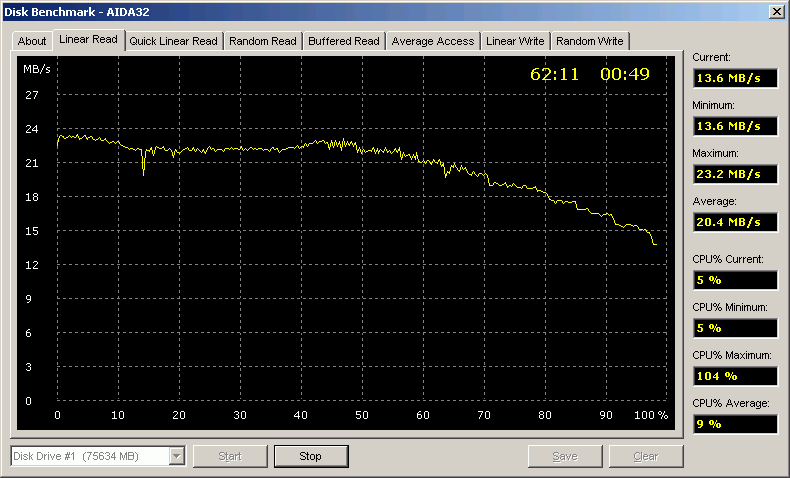The height and width of the screenshot is (478, 790).
Task: Click the Save button
Action: point(565,456)
